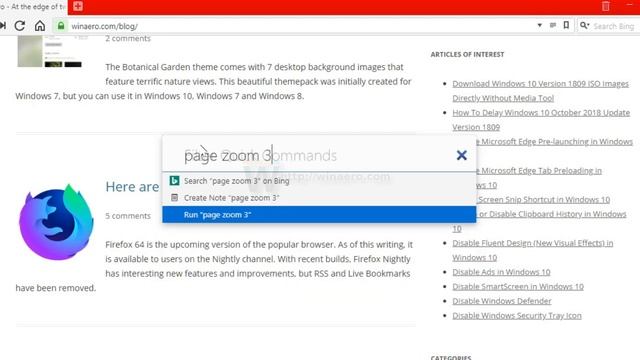
Task: Open How To Delay Windows 10 October Update link
Action: coord(541,120)
